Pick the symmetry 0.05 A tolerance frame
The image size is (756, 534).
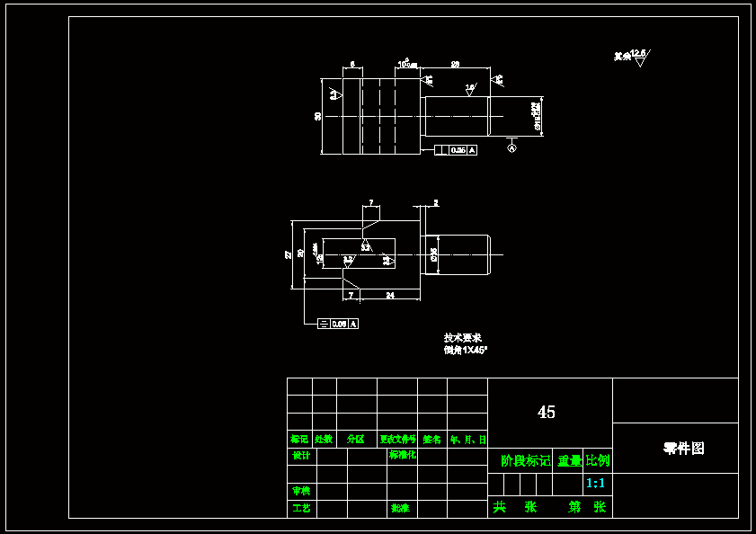[338, 324]
